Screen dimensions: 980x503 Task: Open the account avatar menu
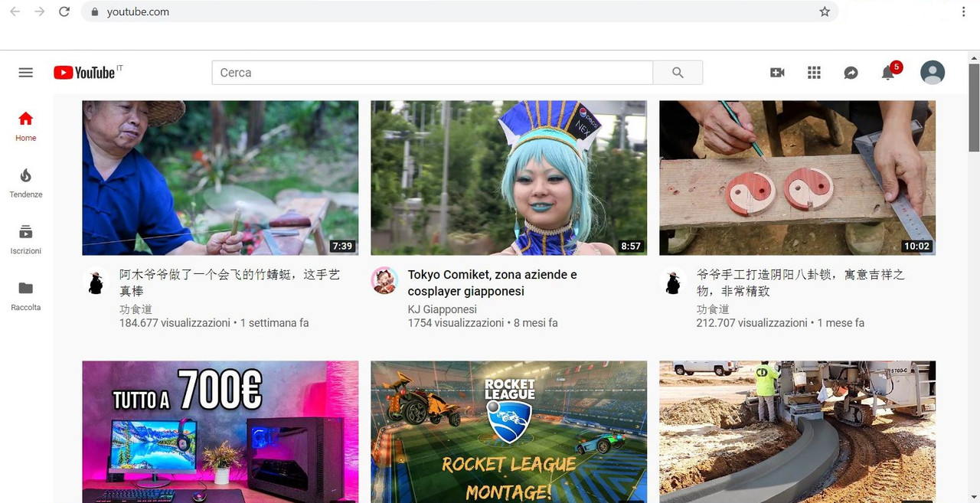coord(932,73)
